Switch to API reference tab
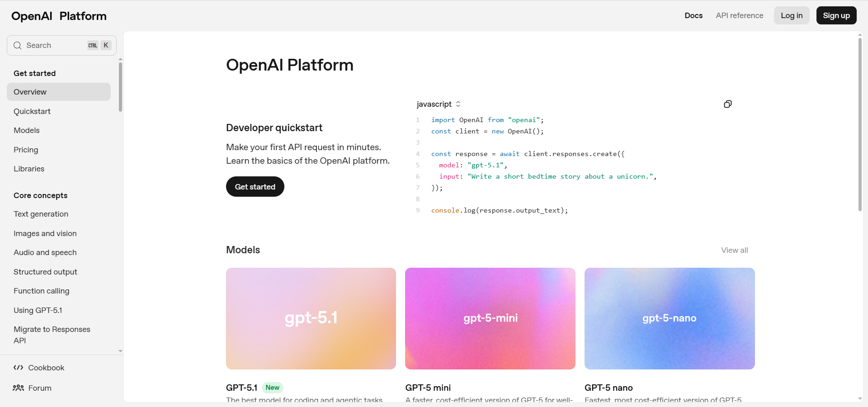 tap(739, 15)
